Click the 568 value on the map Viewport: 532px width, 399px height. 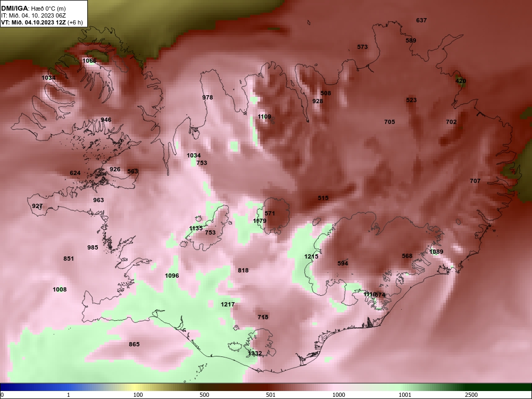[407, 256]
